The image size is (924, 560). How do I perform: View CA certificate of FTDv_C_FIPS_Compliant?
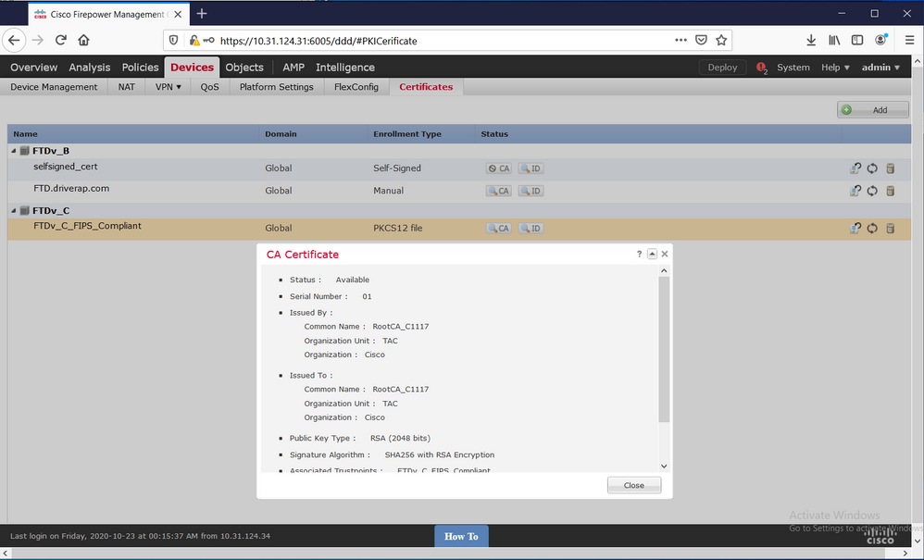pos(498,229)
